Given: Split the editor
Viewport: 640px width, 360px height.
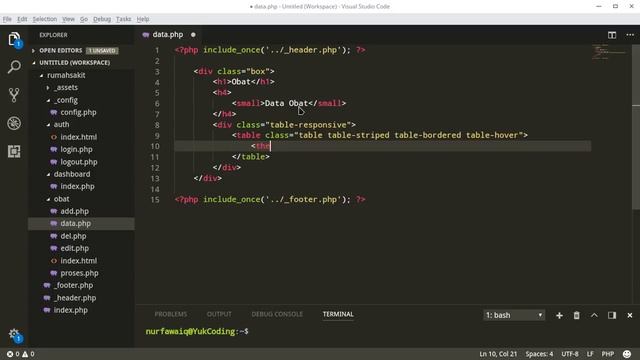Looking at the screenshot, I should 611,35.
